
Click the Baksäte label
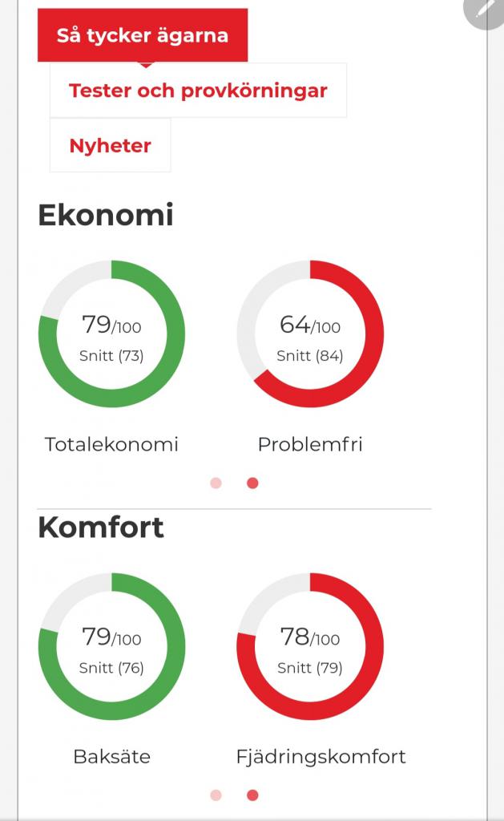(111, 756)
